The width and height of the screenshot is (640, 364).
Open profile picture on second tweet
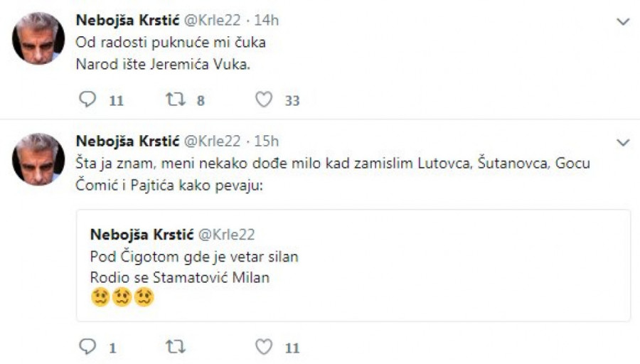(x=38, y=159)
